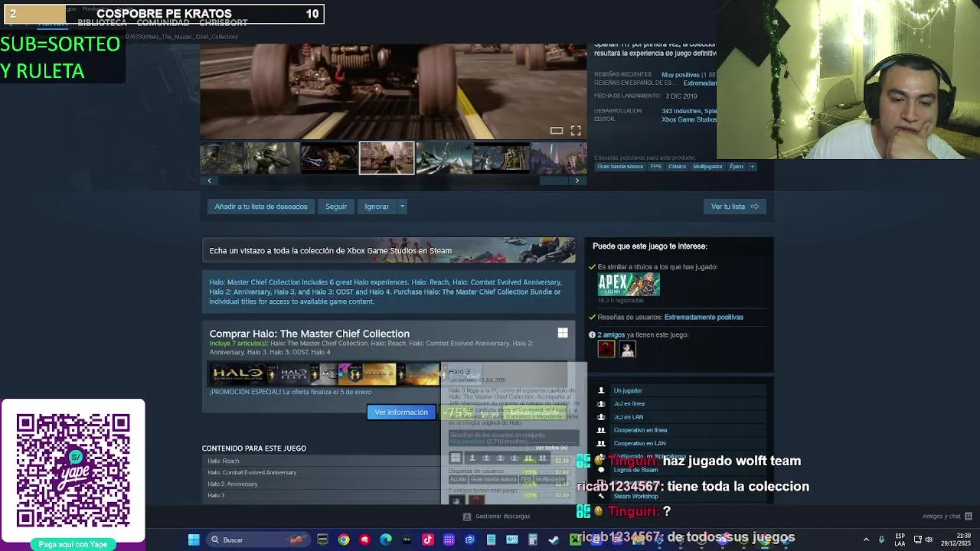
Task: Open Google Chrome from the taskbar
Action: 344,540
